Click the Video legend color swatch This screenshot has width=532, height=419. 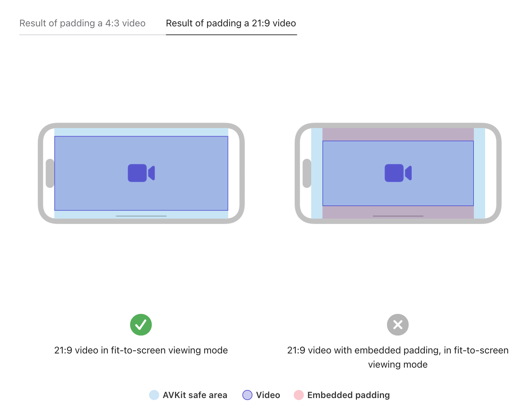click(247, 395)
